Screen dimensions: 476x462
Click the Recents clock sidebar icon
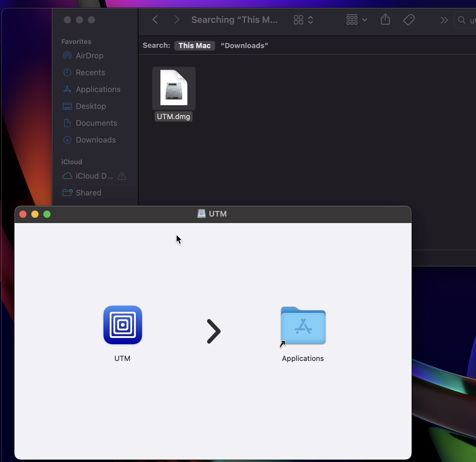[x=67, y=72]
